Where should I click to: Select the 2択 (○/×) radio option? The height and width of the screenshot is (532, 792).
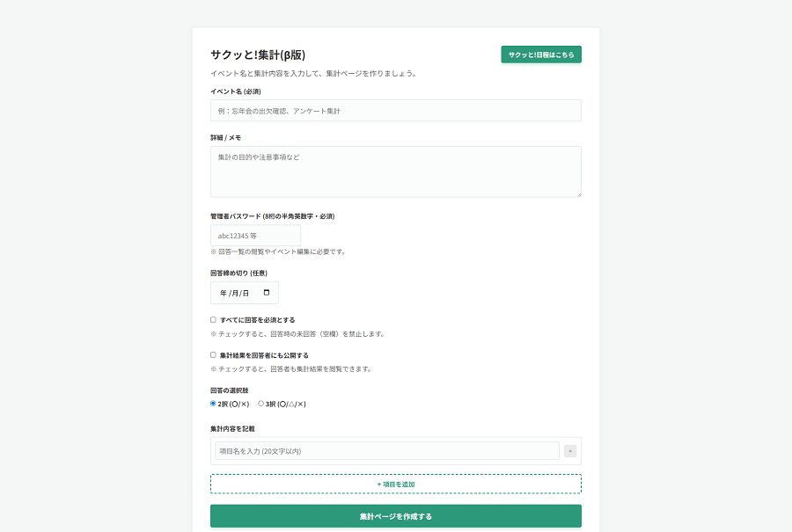click(214, 404)
